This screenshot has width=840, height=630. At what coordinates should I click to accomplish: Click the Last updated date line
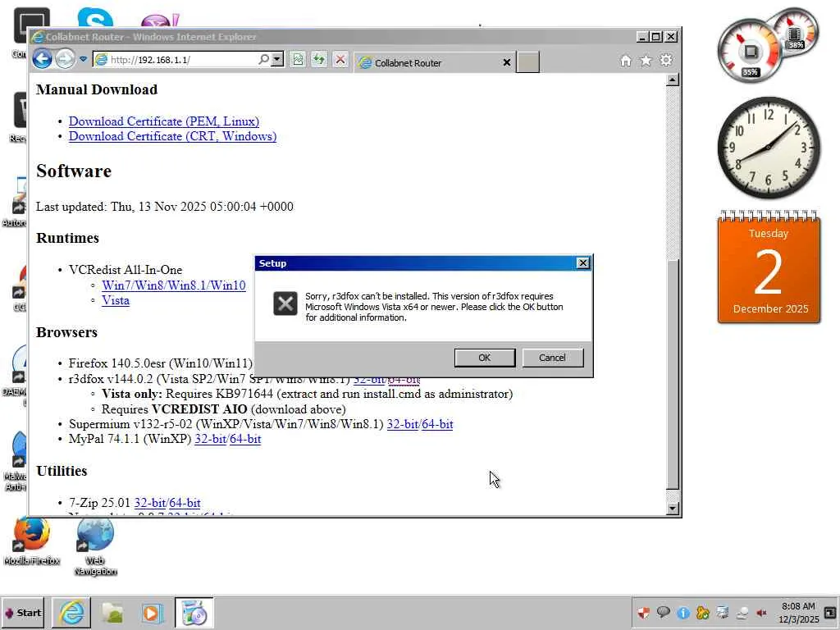[x=164, y=207]
